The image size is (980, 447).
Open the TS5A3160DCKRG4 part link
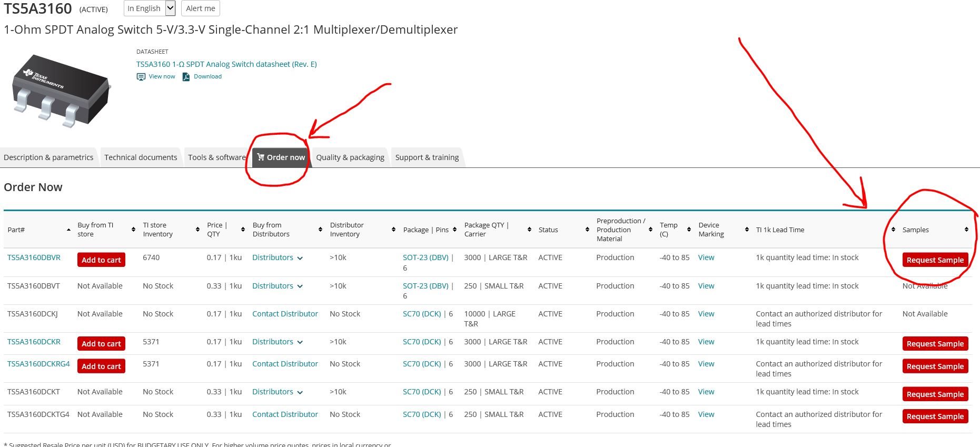(38, 364)
